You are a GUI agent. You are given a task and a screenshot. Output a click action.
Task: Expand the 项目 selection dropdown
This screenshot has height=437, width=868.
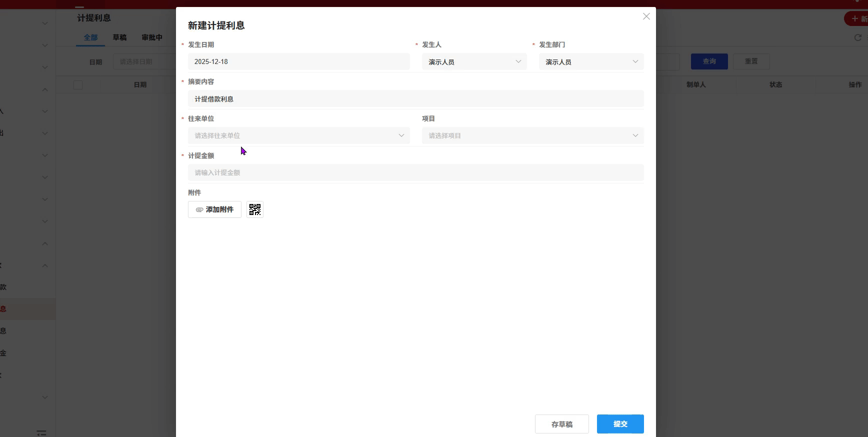pyautogui.click(x=532, y=135)
